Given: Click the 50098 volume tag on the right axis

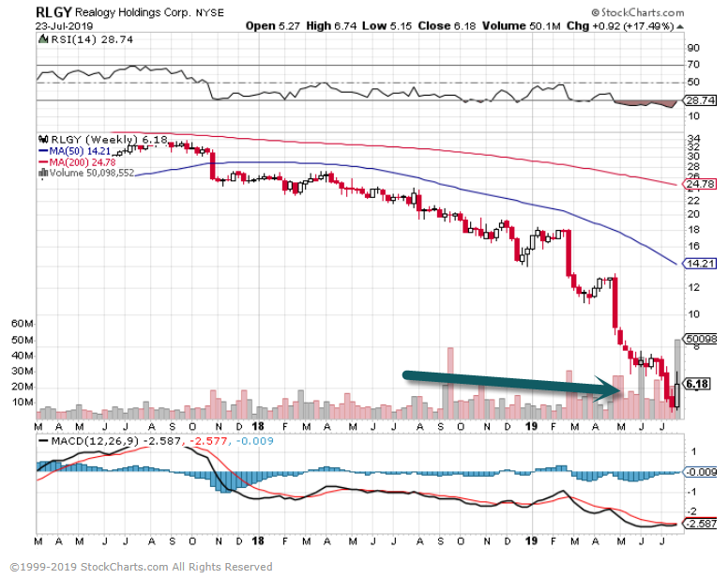Looking at the screenshot, I should tap(700, 339).
